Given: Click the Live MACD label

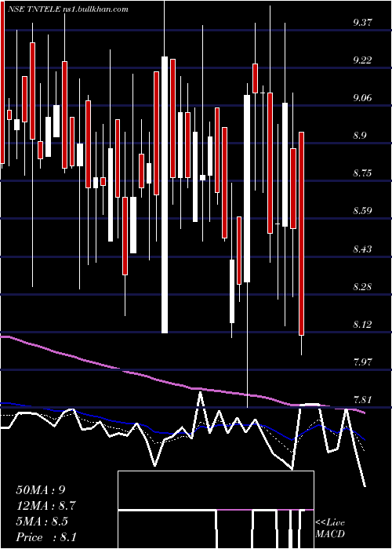Looking at the screenshot, I should click(x=330, y=529).
